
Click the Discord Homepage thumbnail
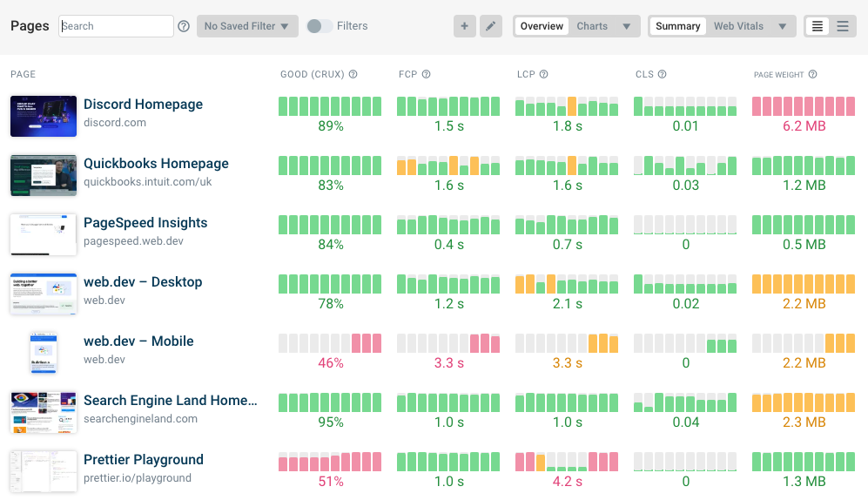coord(44,116)
